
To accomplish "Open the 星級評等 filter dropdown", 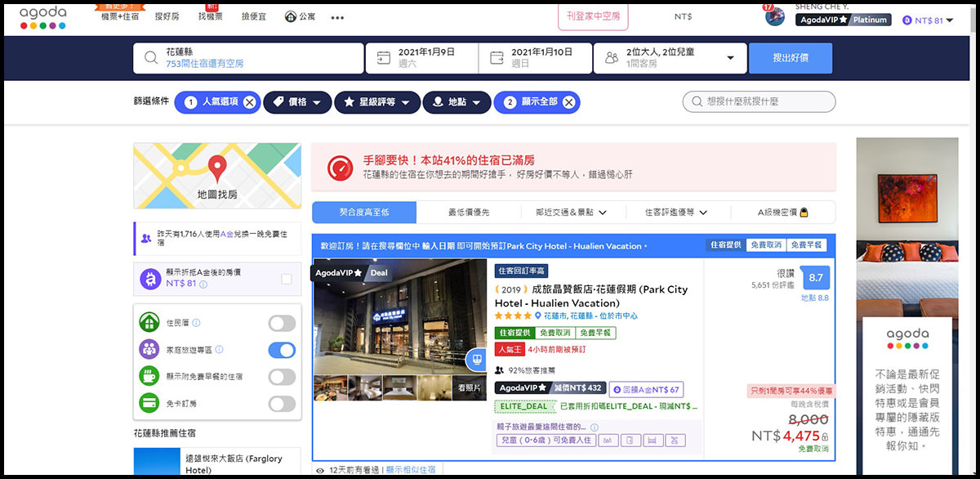I will 376,102.
